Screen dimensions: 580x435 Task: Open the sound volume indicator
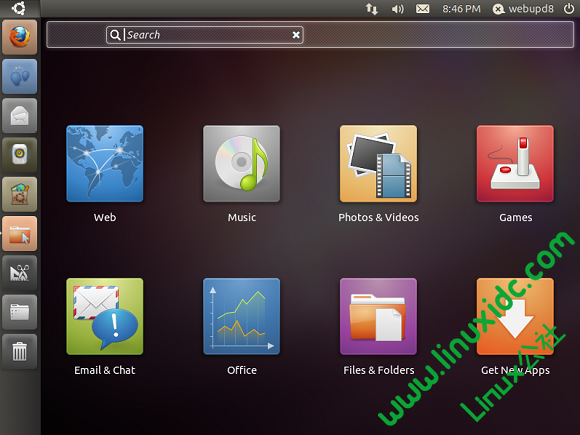[397, 9]
